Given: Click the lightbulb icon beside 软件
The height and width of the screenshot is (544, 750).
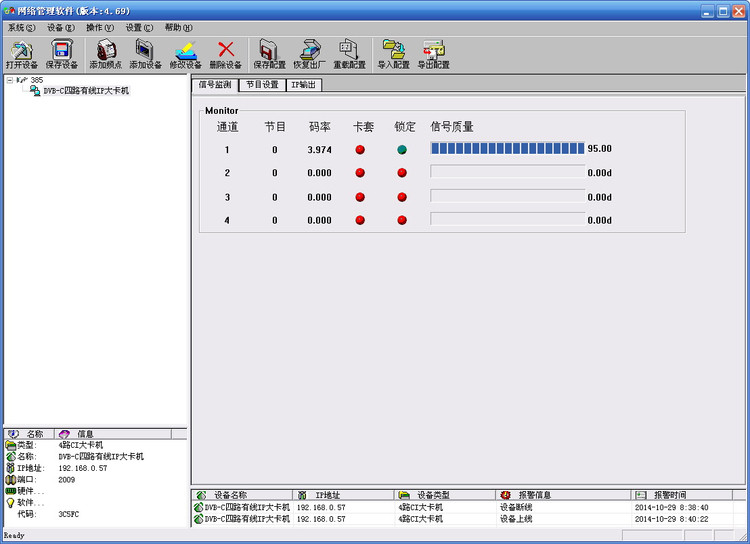Looking at the screenshot, I should [x=11, y=502].
